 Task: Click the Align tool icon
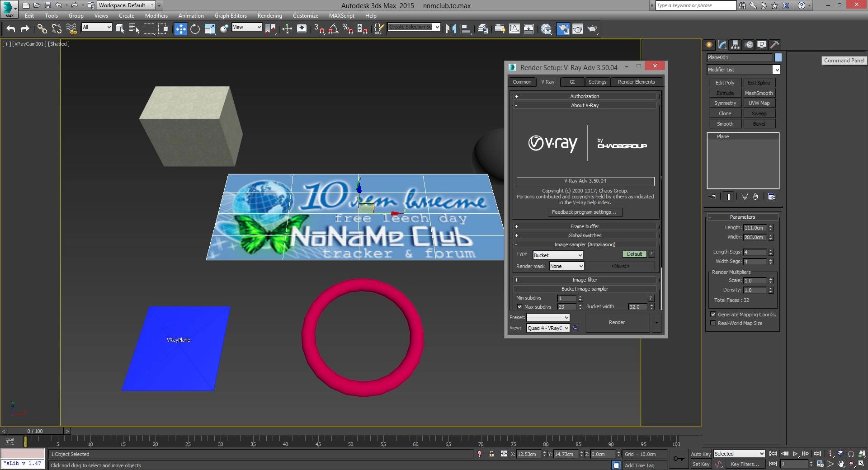point(465,29)
